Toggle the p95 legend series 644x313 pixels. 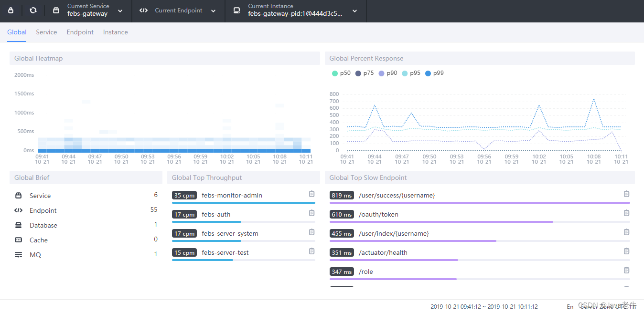click(411, 73)
